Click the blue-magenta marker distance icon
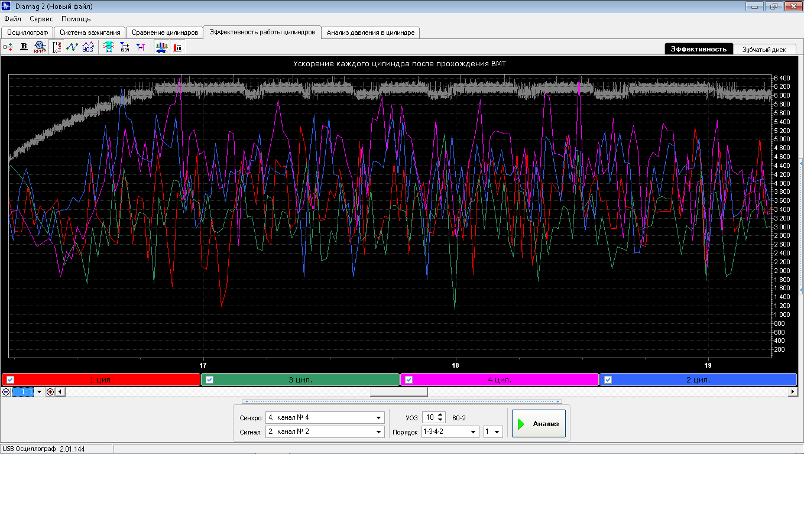Viewport: 804px width, 532px height. coord(141,47)
